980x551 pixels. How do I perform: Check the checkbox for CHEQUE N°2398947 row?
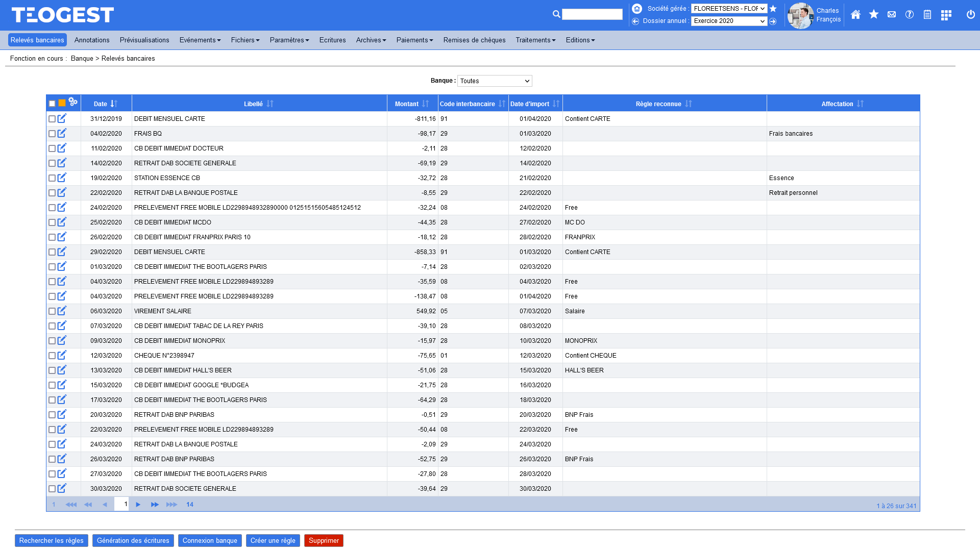pyautogui.click(x=52, y=355)
